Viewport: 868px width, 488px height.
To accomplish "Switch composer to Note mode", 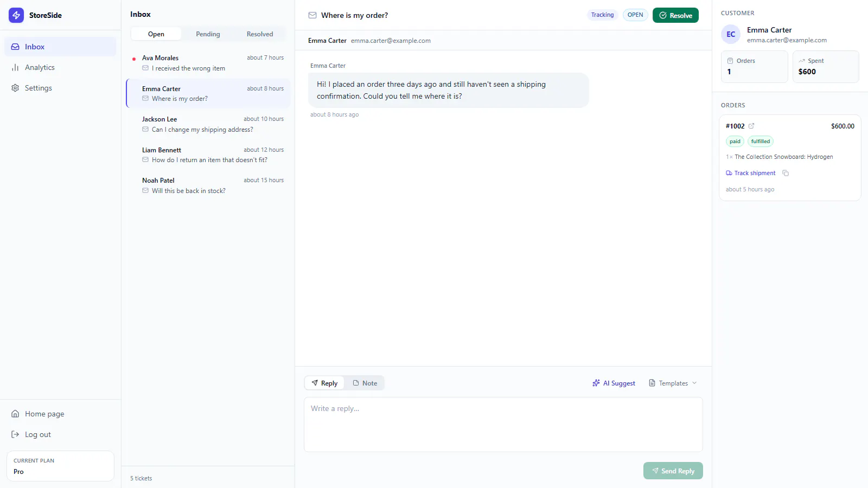I will click(365, 383).
